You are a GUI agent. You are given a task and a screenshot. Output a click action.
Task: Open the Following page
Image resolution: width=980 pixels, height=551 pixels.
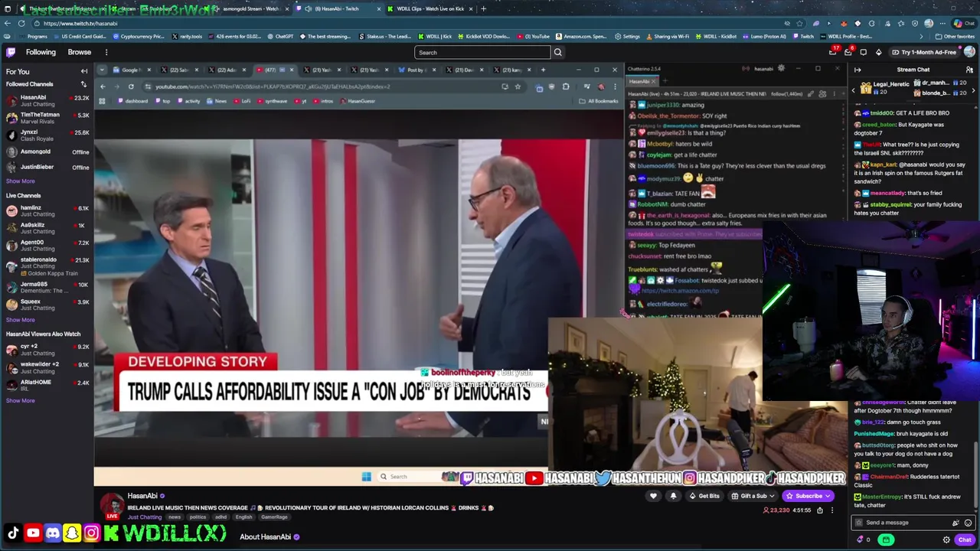click(41, 52)
